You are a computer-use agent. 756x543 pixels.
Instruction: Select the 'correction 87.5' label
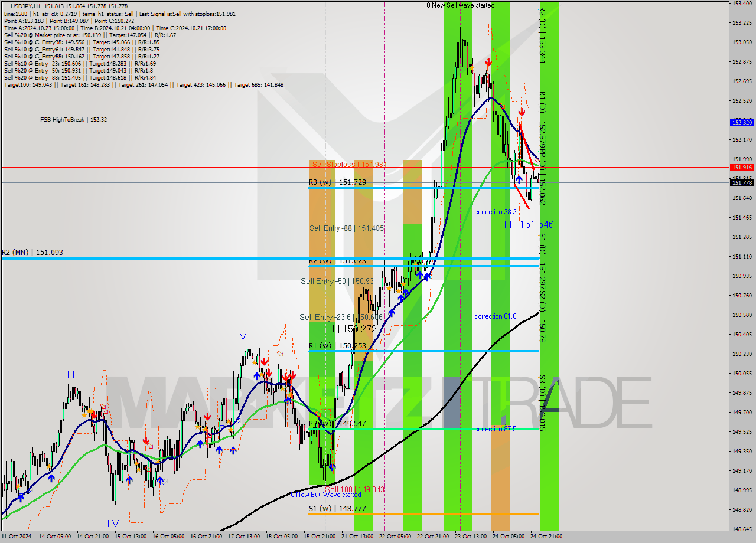(x=496, y=429)
